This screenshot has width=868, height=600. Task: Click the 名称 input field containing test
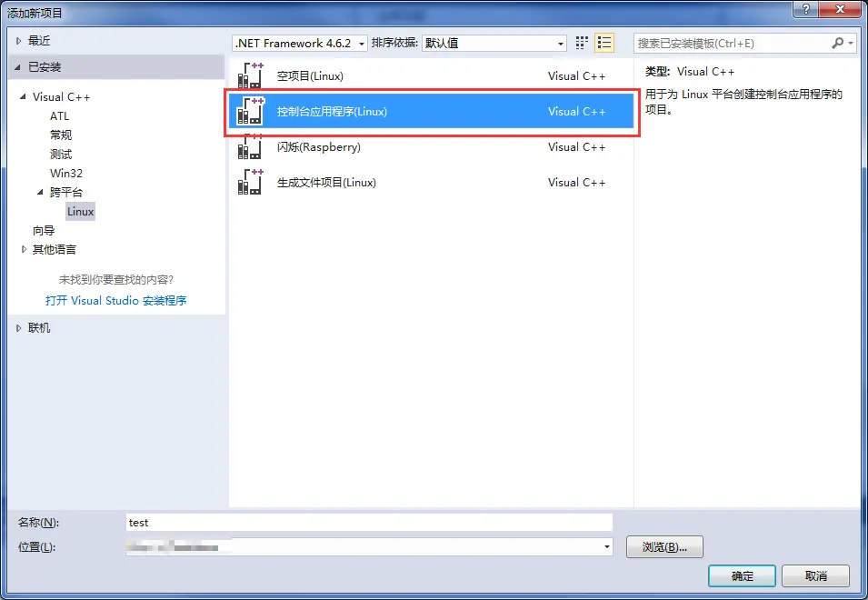(369, 523)
